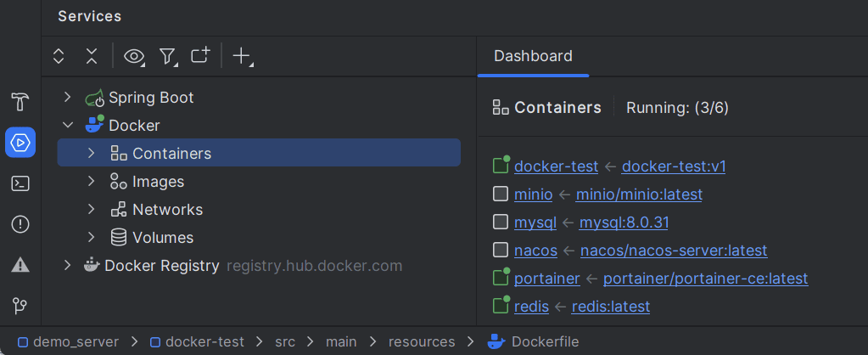
Task: Open the minio container link
Action: pyautogui.click(x=533, y=194)
